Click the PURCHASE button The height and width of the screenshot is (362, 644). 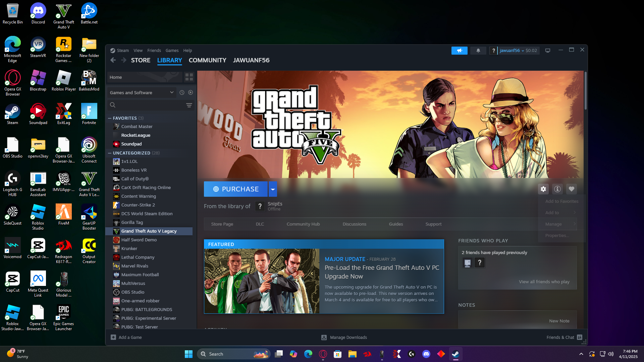click(x=236, y=189)
